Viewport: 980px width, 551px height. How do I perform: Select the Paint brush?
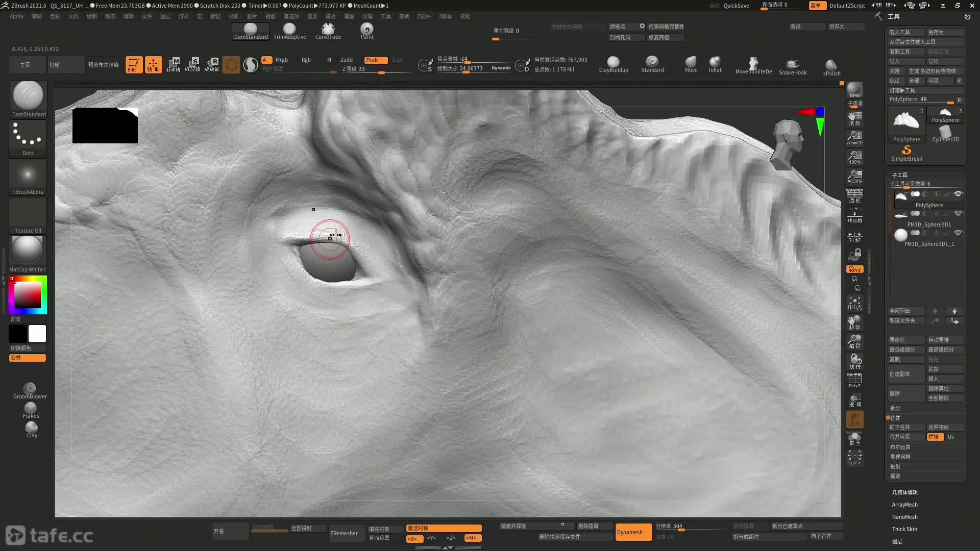tap(367, 31)
